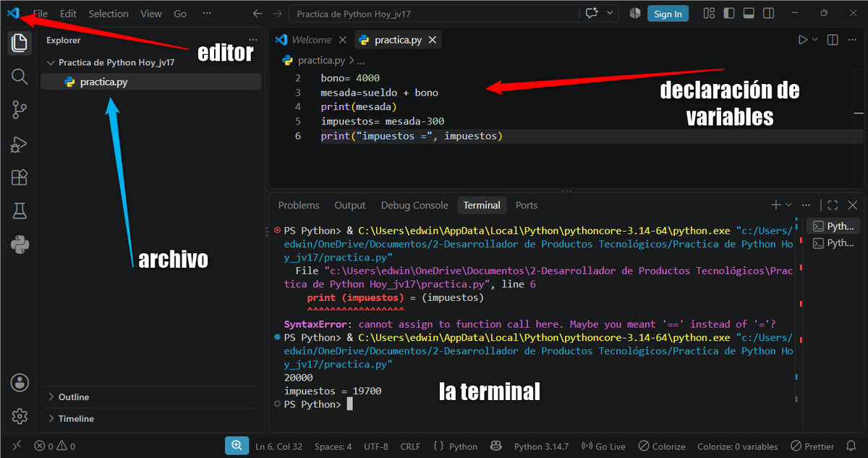
Task: Open the Explorer view in activity bar
Action: (x=20, y=43)
